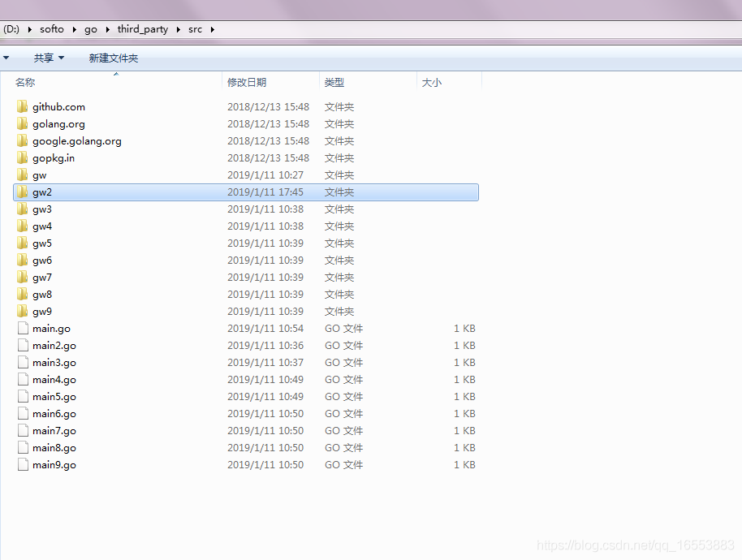Click the 文件夹 type of gw4
Viewport: 742px width, 560px height.
click(339, 226)
